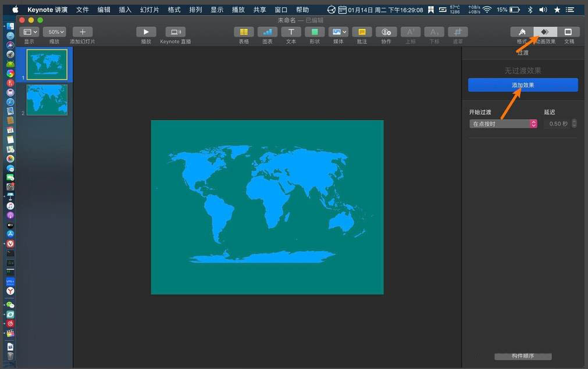Screen dimensions: 588x369
Task: Click the 0.50 秒 delay field
Action: click(557, 124)
